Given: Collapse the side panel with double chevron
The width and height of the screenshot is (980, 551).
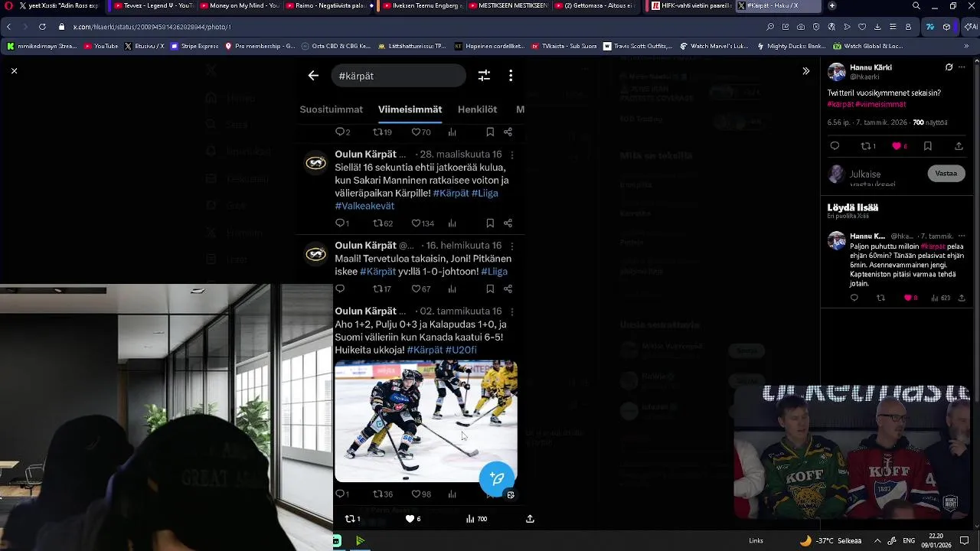Looking at the screenshot, I should [805, 71].
